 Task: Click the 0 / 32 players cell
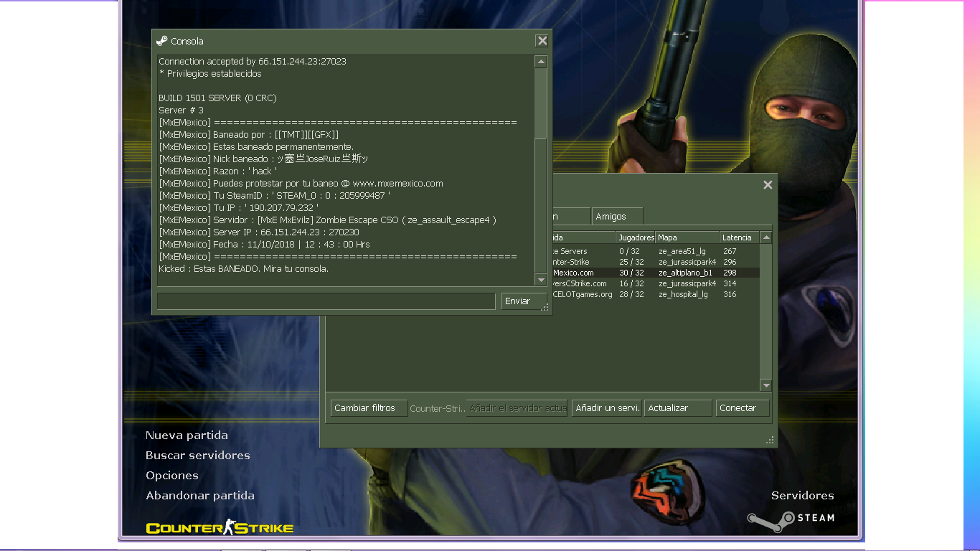point(629,251)
